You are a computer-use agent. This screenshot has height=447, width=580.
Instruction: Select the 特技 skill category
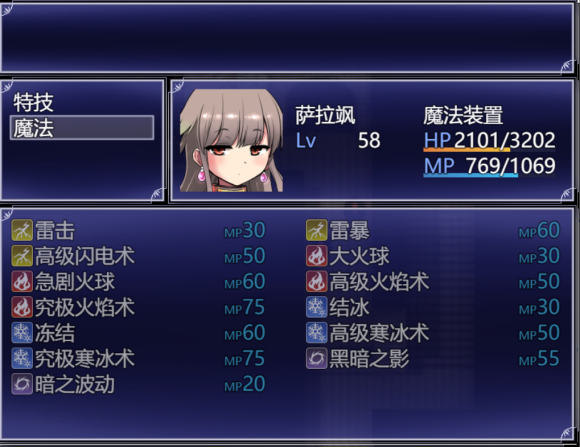[x=82, y=102]
